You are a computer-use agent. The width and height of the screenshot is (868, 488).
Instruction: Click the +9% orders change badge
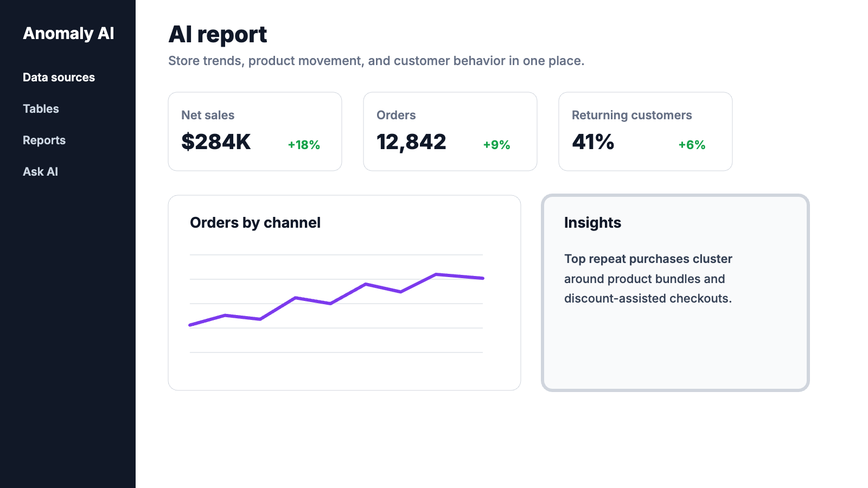[497, 145]
